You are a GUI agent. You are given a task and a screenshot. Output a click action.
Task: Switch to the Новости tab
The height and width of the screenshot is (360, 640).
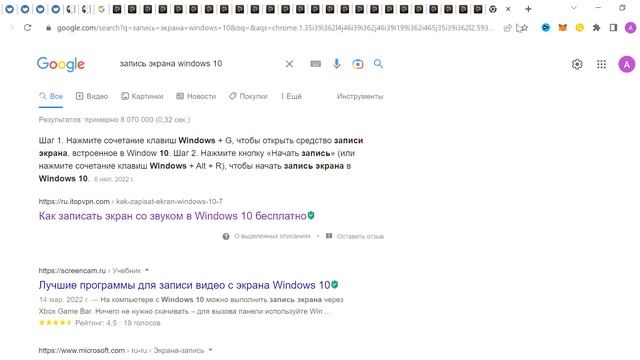tap(196, 96)
